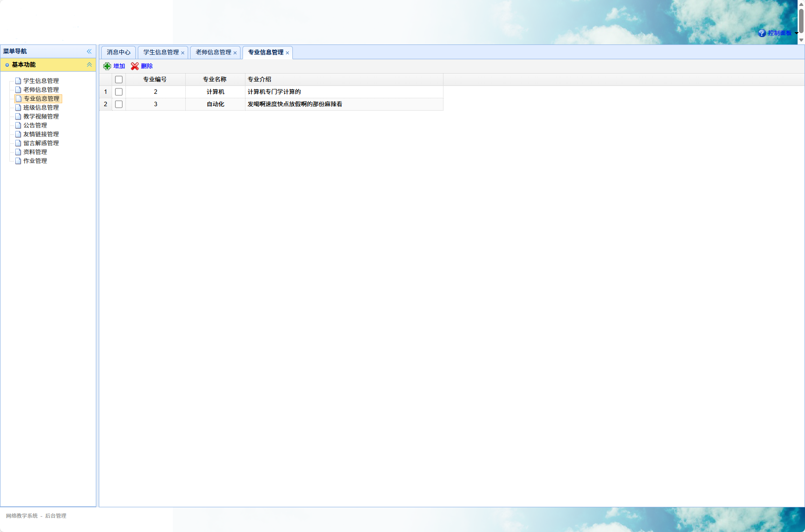Open 资料管理 in the navigation tree
805x532 pixels.
(x=35, y=152)
